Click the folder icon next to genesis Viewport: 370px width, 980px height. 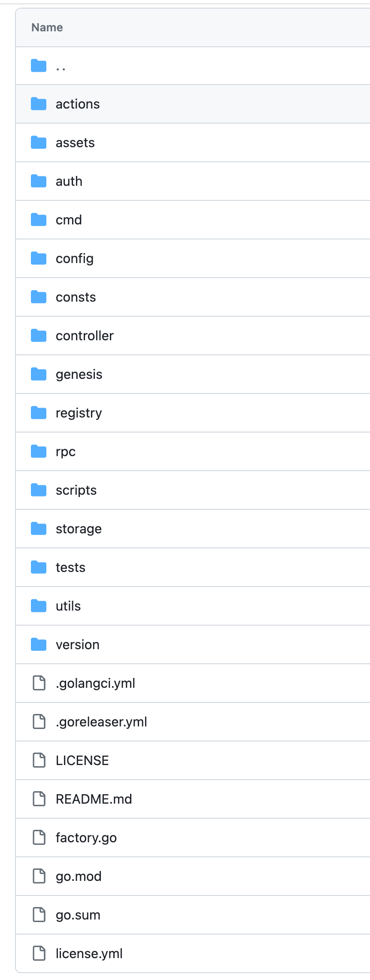39,374
